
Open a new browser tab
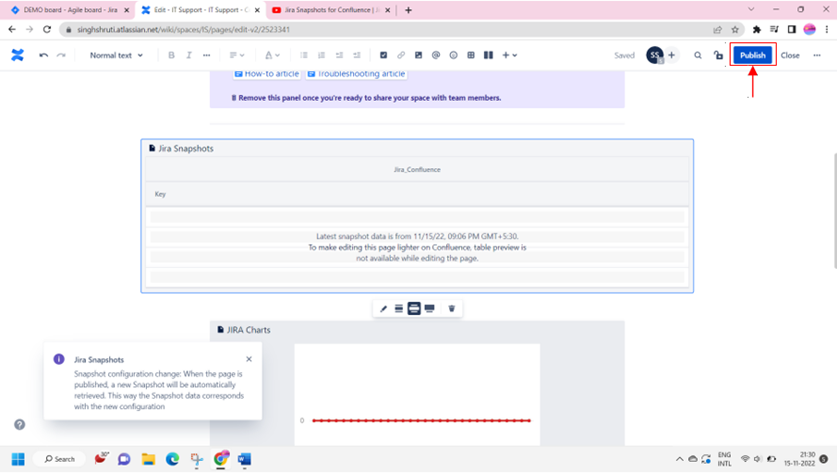[408, 10]
